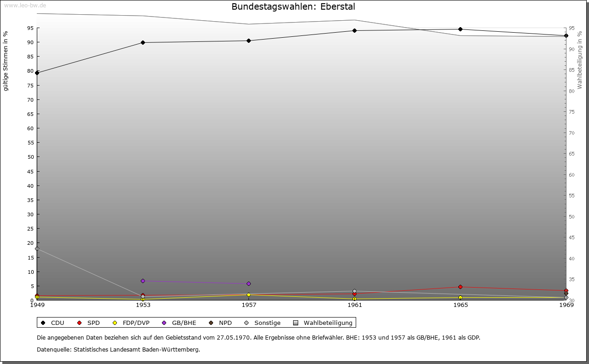Select the Sonstige gray point for 1949

[37, 249]
